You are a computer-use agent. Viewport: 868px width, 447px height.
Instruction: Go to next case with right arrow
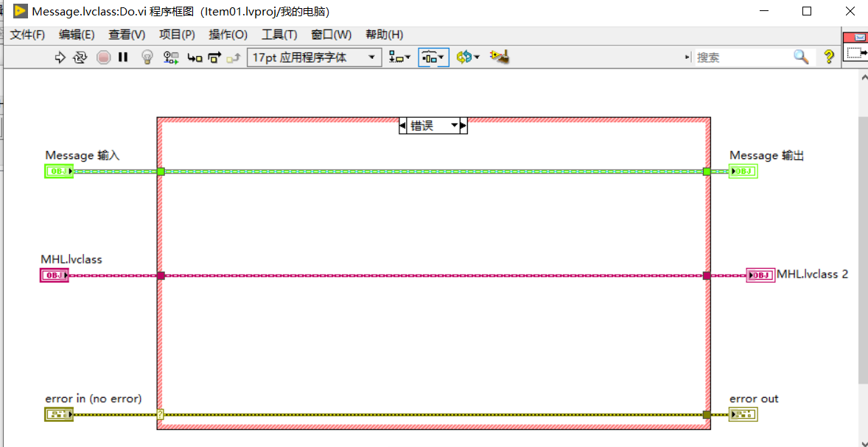click(x=463, y=126)
